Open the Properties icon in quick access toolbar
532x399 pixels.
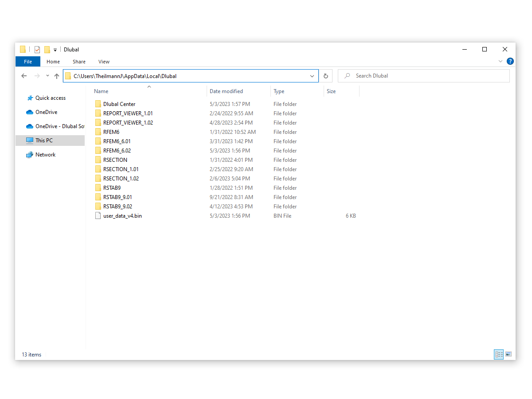coord(37,49)
